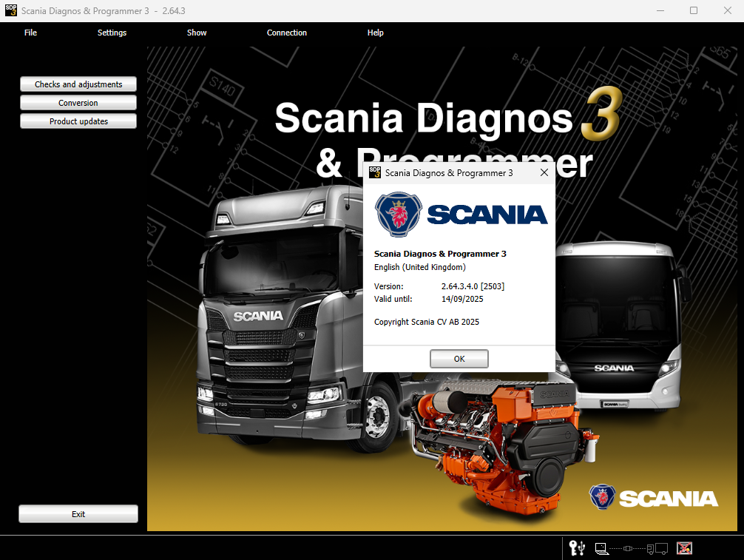Open the Settings menu
Screen dimensions: 744x560
112,33
